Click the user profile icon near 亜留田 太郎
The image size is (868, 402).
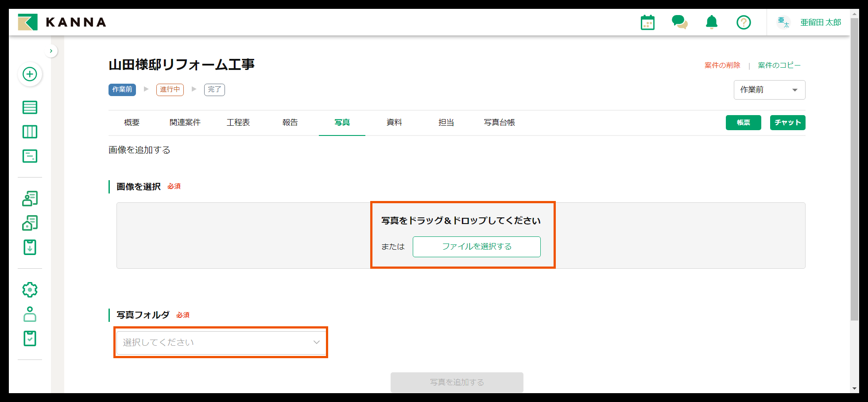point(783,22)
